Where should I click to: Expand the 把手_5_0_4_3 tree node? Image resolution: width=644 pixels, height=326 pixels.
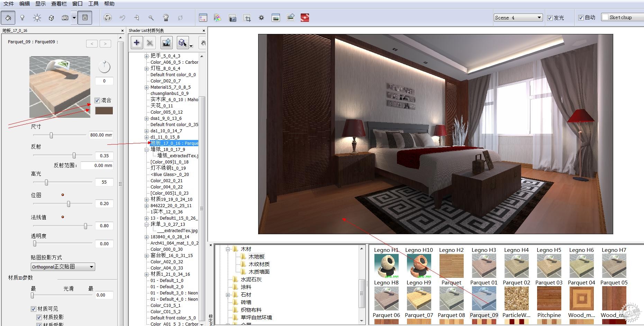[x=147, y=56]
